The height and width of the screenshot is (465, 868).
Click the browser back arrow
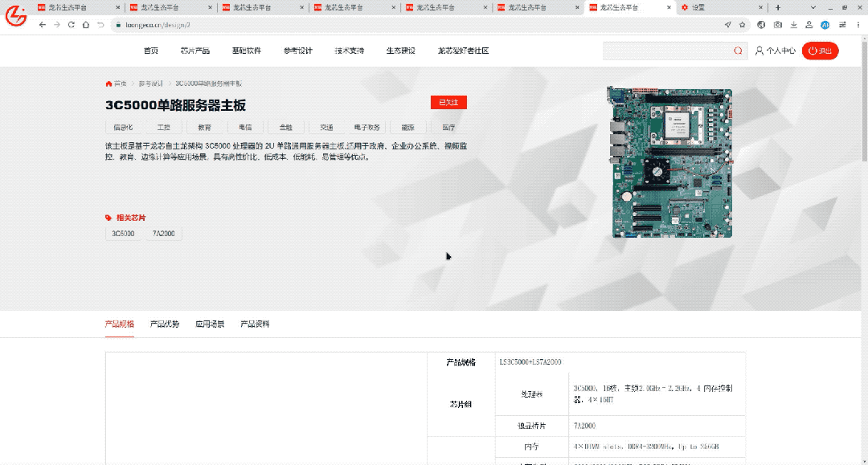(43, 25)
